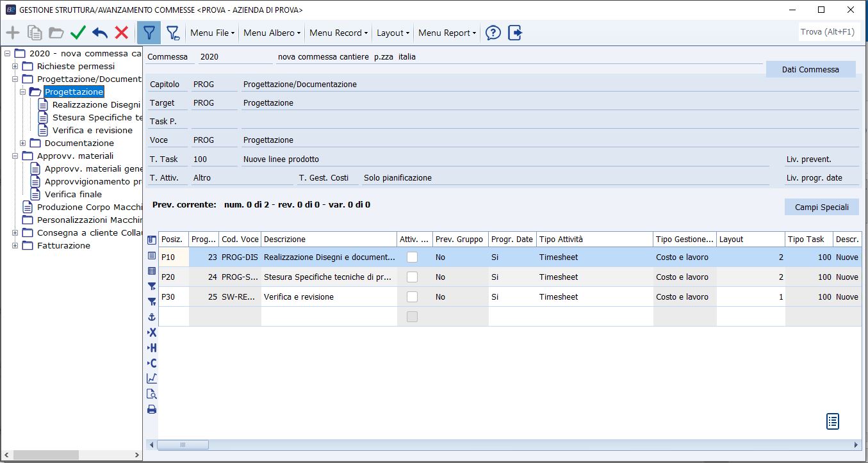
Task: Toggle the highlighted filter funnel icon
Action: tap(149, 33)
